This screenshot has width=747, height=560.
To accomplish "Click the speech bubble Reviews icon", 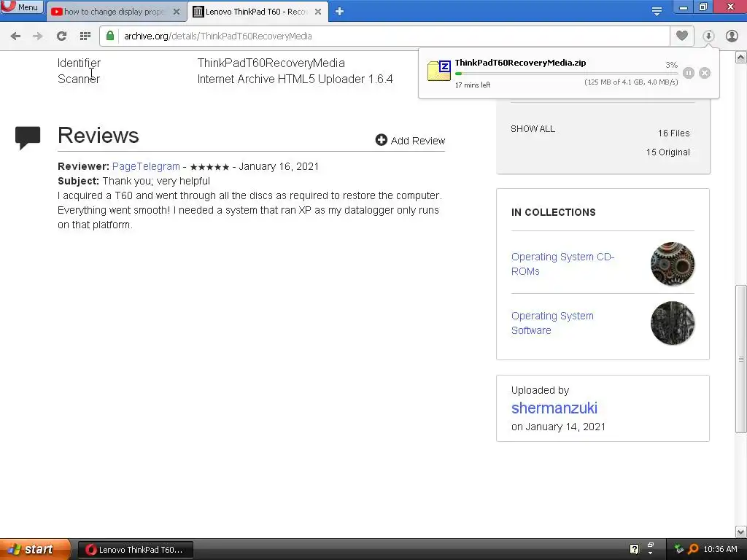I will 28,138.
